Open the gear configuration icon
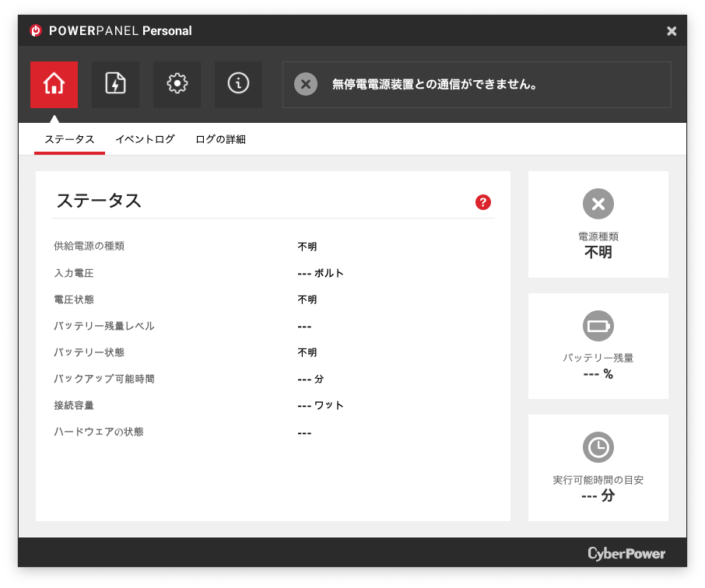Image resolution: width=705 pixels, height=588 pixels. click(x=177, y=84)
